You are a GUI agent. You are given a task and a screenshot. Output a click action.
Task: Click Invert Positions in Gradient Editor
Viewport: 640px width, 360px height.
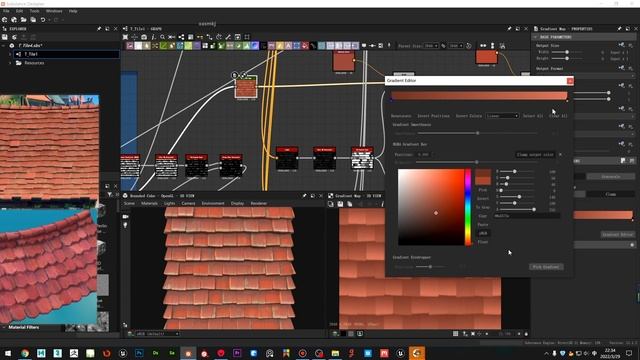tap(433, 116)
